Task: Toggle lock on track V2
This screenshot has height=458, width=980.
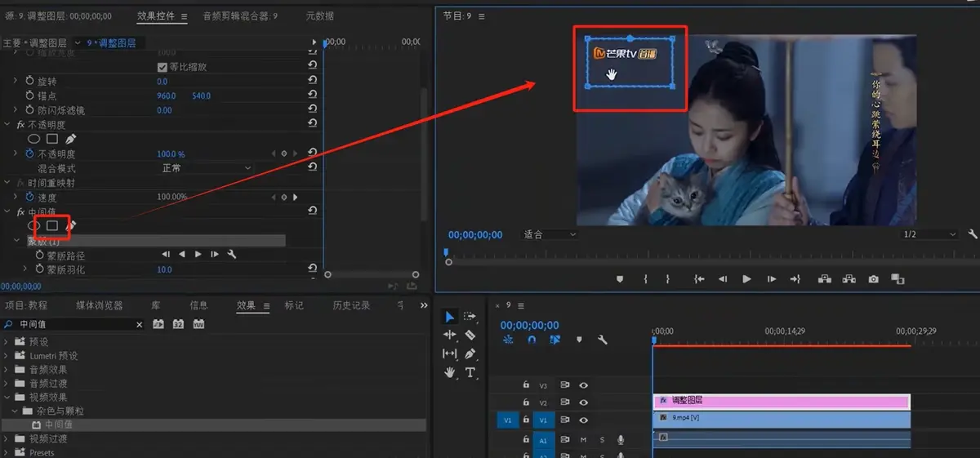Action: pos(526,402)
